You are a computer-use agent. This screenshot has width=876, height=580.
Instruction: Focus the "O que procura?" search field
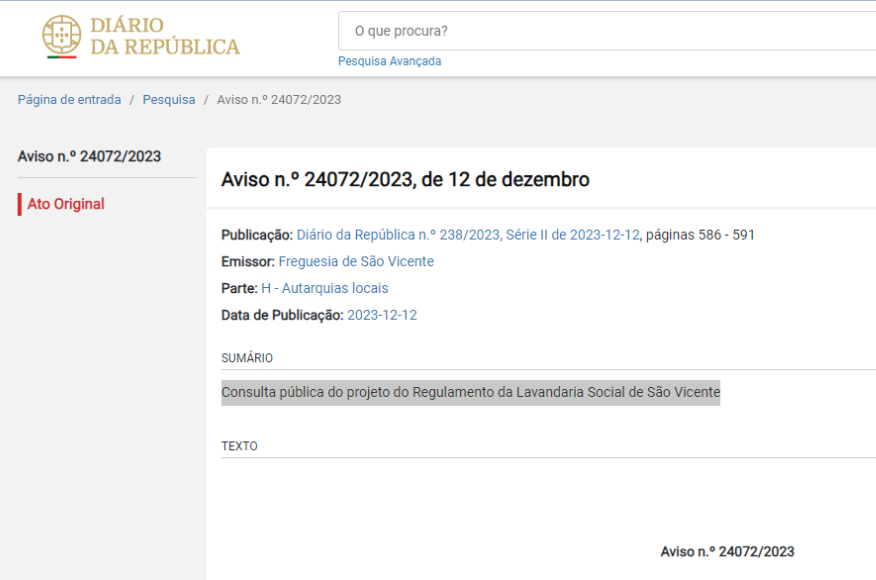[600, 31]
